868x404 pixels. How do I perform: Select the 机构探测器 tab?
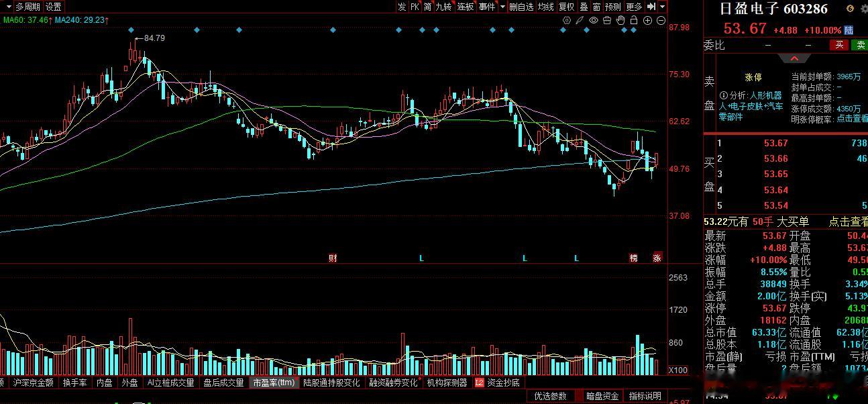[x=447, y=383]
